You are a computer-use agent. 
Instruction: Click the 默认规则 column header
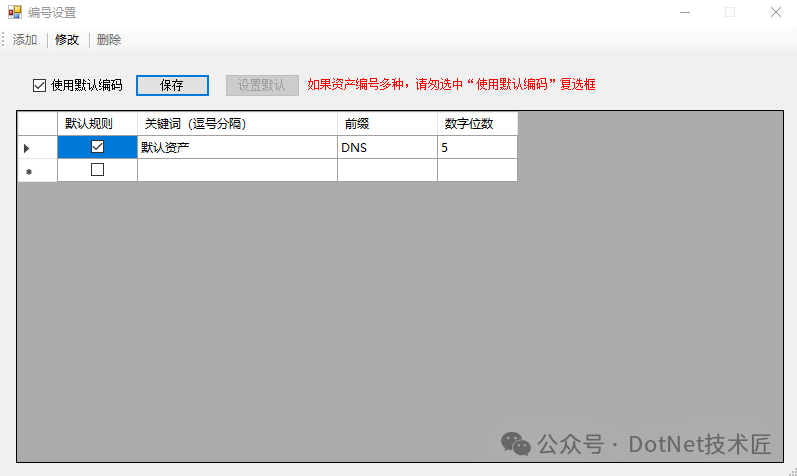point(97,124)
